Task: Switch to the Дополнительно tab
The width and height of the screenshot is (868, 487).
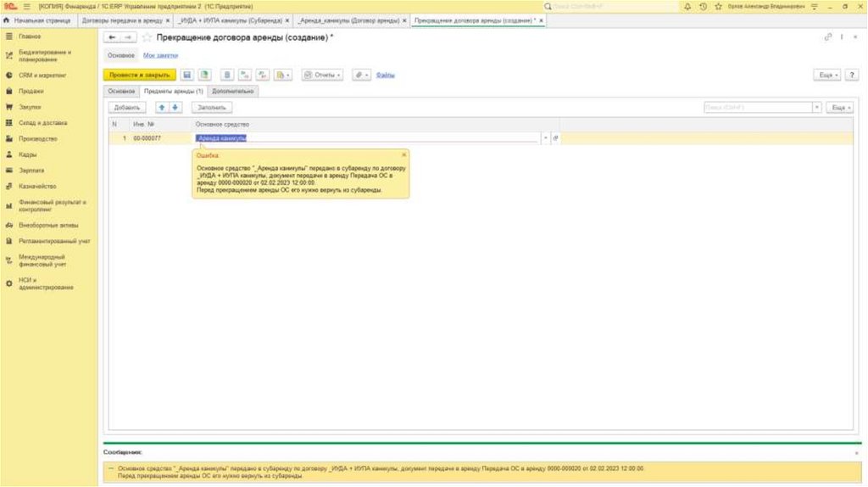Action: click(x=233, y=91)
